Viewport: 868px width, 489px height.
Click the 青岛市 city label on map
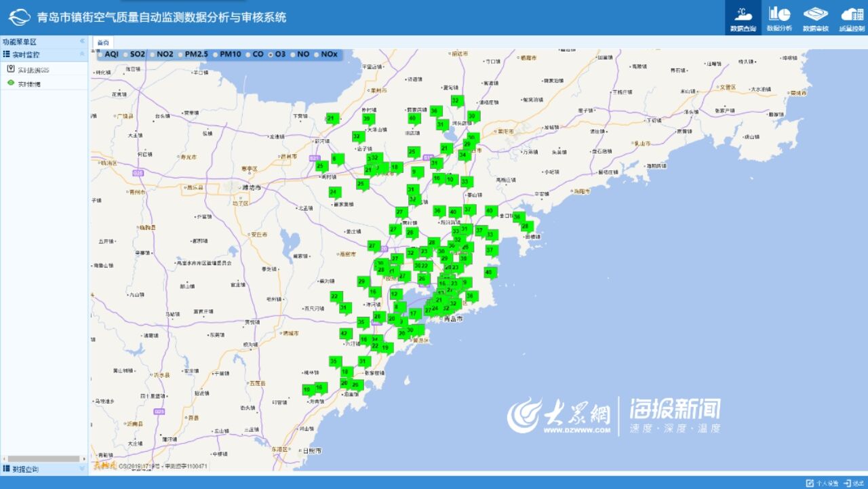click(x=452, y=318)
